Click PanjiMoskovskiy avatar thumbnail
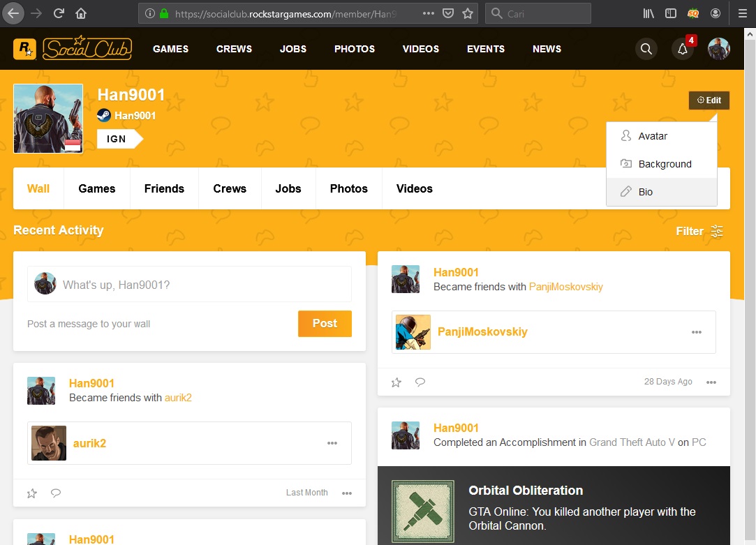Viewport: 756px width, 545px height. pos(413,332)
